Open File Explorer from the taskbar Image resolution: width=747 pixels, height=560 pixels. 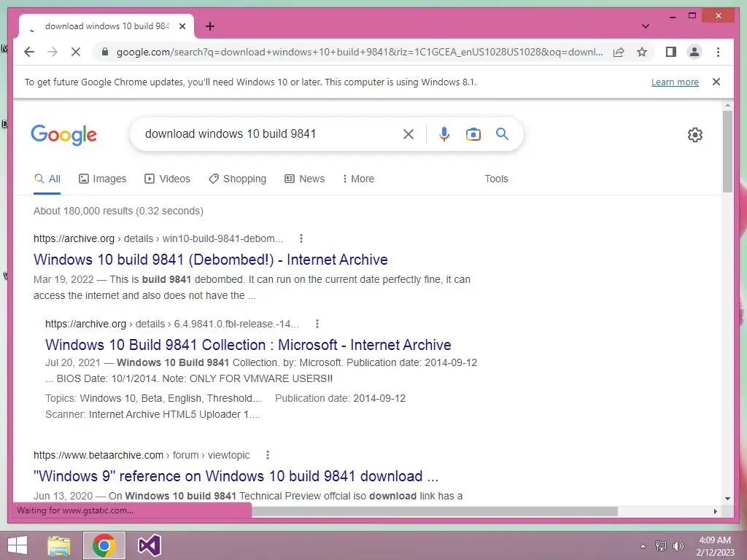tap(59, 545)
